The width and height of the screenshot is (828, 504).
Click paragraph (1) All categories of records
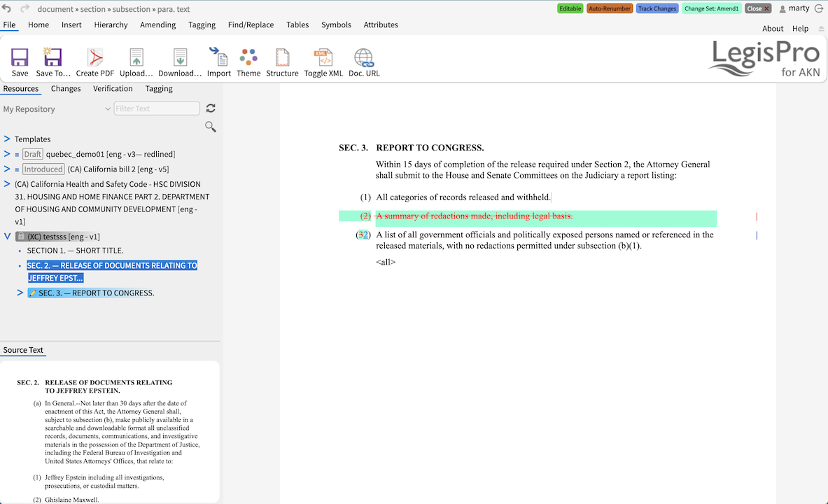[x=463, y=197]
